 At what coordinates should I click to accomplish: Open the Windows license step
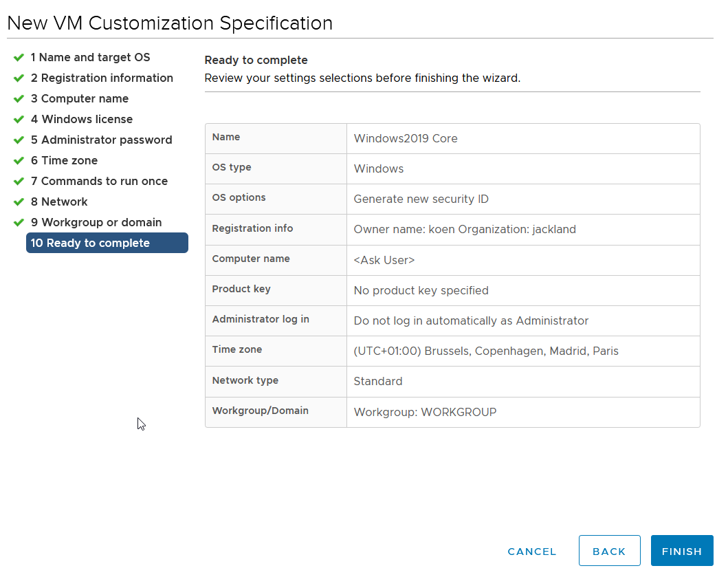[81, 120]
